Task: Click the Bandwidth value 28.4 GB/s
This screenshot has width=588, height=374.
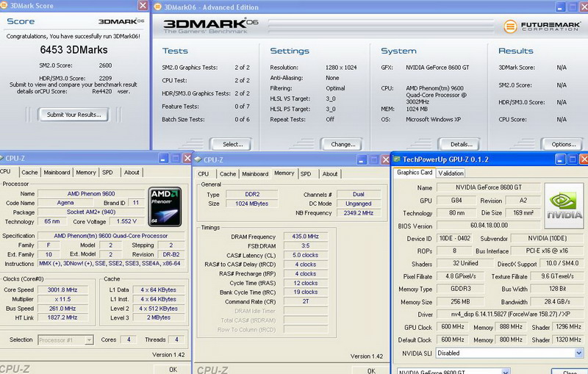Action: [x=557, y=301]
